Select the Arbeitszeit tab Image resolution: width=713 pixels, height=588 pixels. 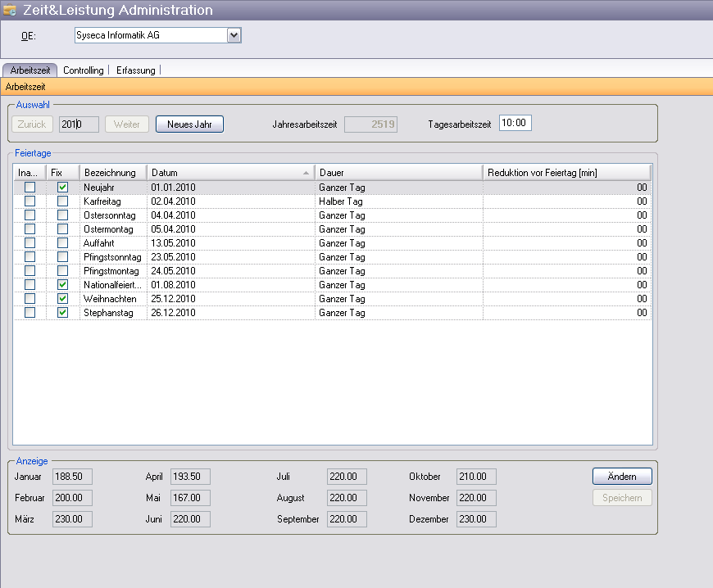tap(30, 70)
